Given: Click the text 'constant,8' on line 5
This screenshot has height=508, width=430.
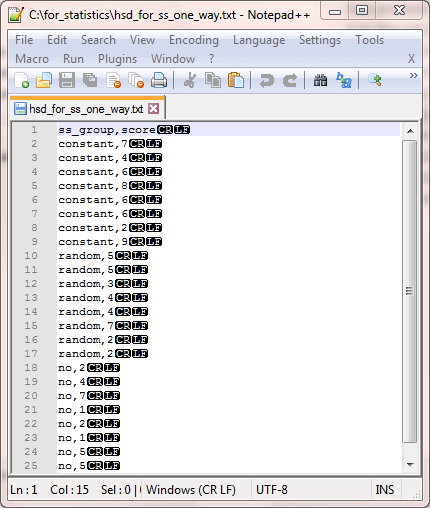Looking at the screenshot, I should click(x=93, y=186).
